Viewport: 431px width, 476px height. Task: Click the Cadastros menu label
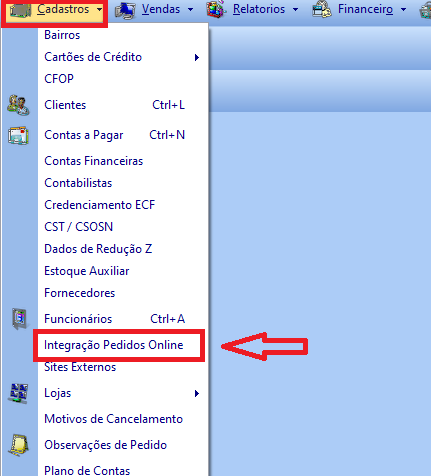tap(63, 9)
